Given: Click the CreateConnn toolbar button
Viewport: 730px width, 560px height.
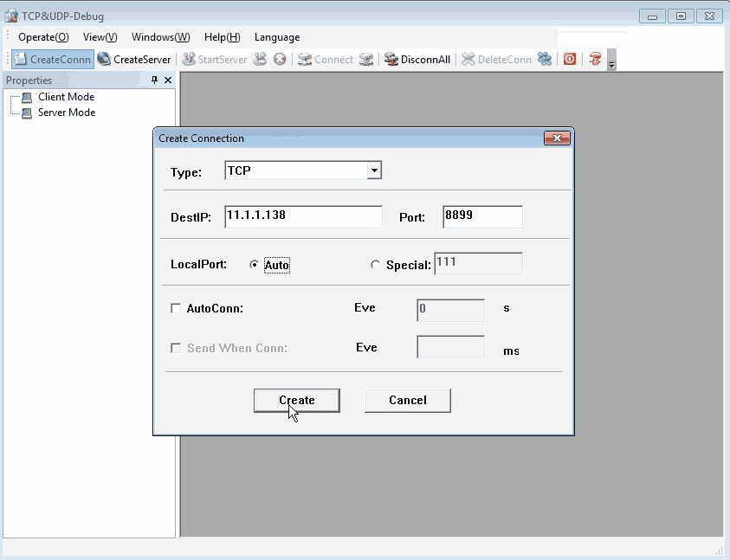Looking at the screenshot, I should pos(53,60).
